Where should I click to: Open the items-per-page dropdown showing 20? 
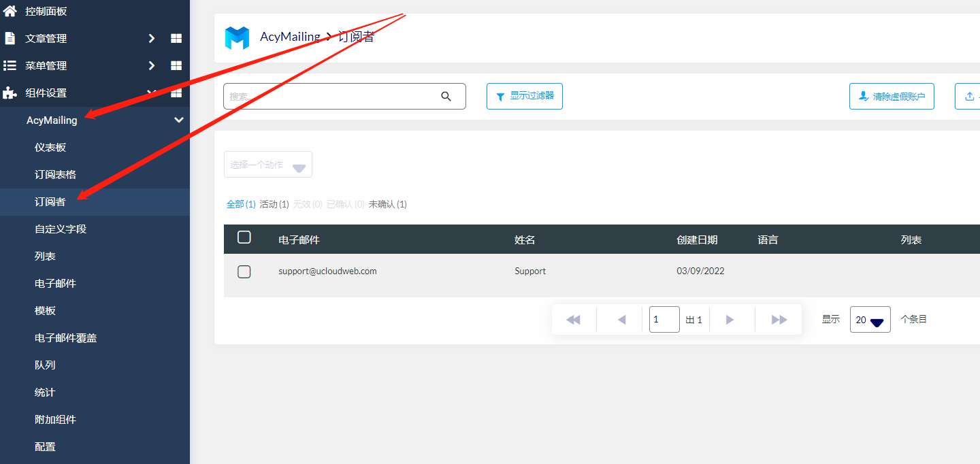tap(870, 320)
